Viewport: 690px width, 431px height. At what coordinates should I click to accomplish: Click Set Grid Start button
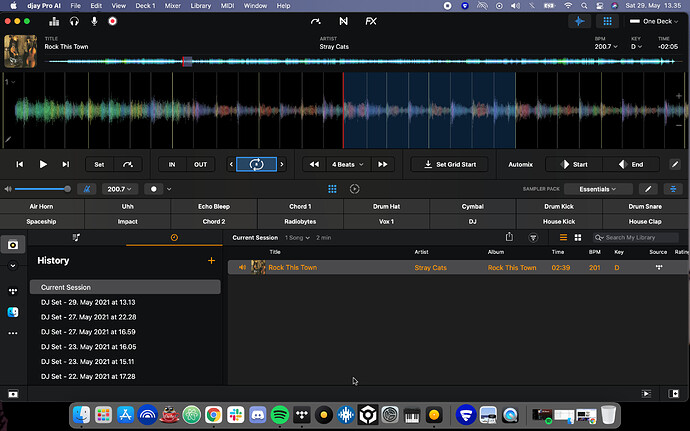click(450, 164)
